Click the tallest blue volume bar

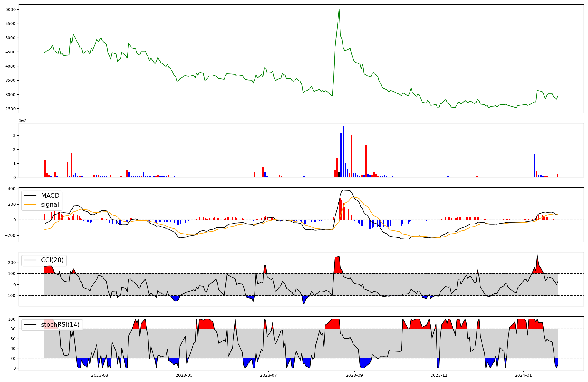click(343, 151)
